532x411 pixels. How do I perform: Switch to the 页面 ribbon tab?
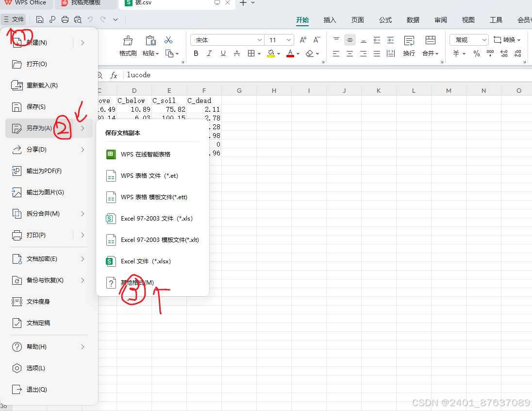click(x=358, y=20)
